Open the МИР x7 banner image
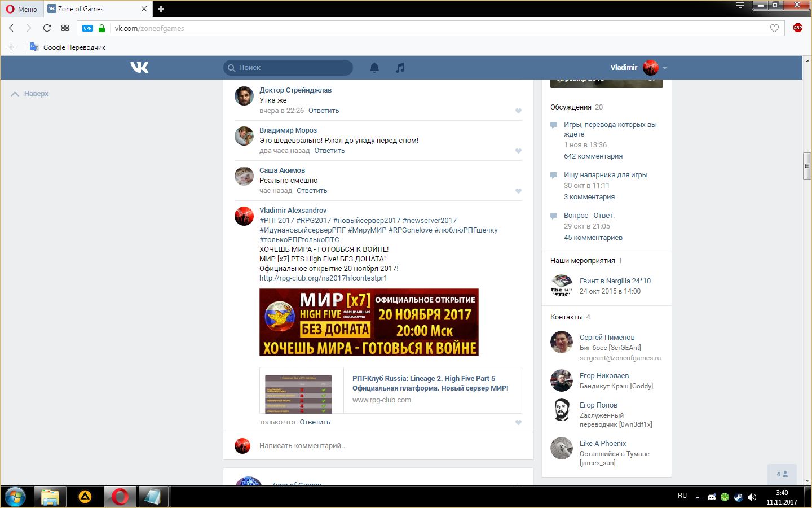The image size is (812, 508). 369,322
